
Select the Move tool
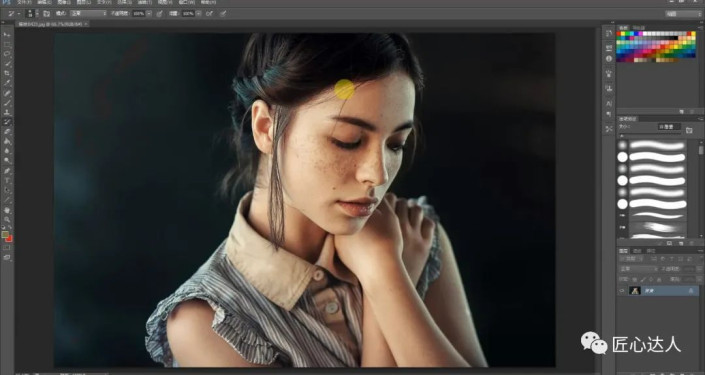coord(7,35)
